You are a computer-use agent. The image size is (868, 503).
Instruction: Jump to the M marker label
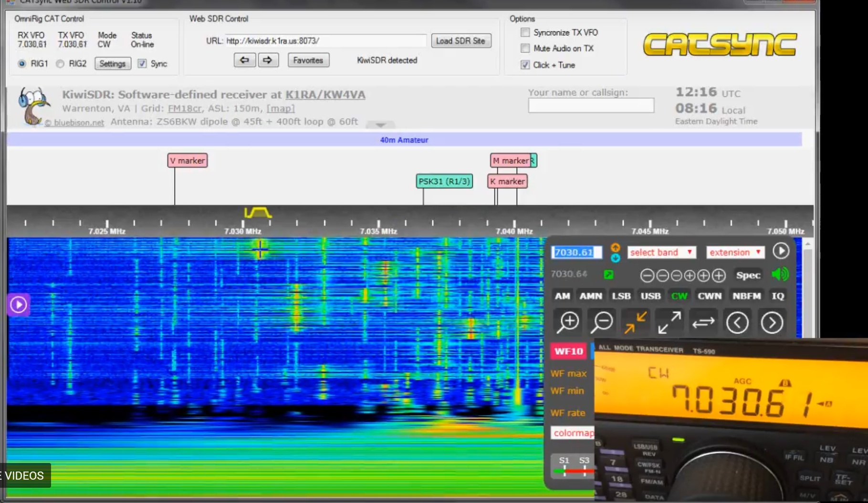click(x=511, y=161)
